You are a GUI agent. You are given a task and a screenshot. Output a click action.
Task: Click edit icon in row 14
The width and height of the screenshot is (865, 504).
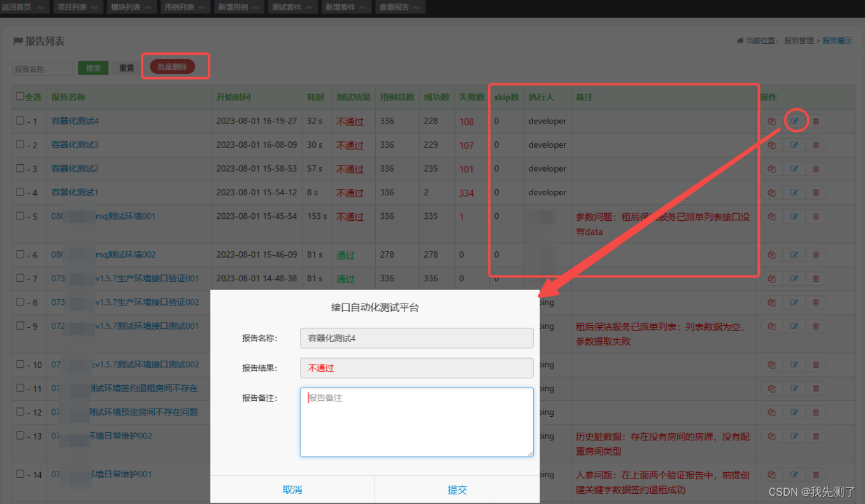794,474
